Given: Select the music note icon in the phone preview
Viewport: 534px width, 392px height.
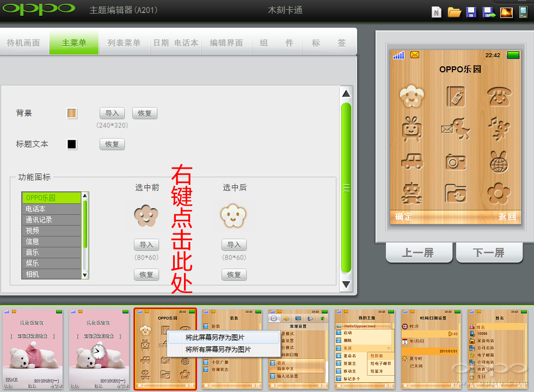Looking at the screenshot, I should tap(499, 129).
